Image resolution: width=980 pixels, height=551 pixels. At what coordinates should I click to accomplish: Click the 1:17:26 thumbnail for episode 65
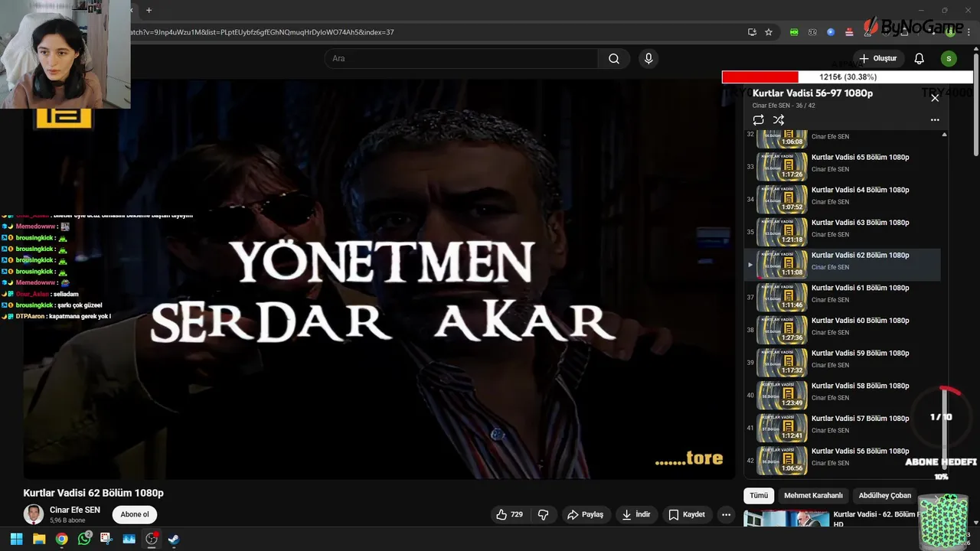782,167
